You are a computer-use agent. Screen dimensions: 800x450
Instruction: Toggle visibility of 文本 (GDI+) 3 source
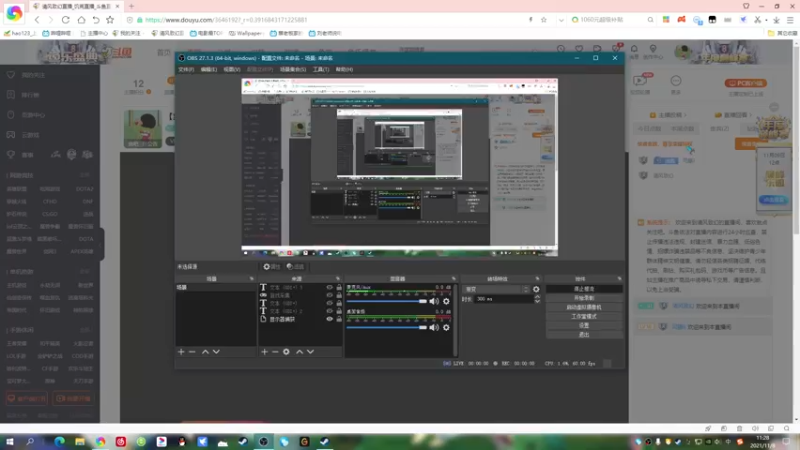click(330, 287)
